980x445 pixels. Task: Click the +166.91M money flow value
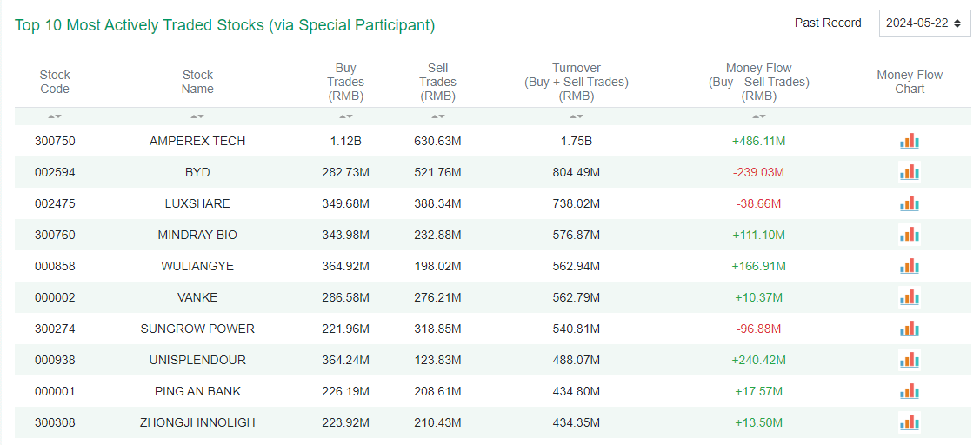click(x=759, y=266)
